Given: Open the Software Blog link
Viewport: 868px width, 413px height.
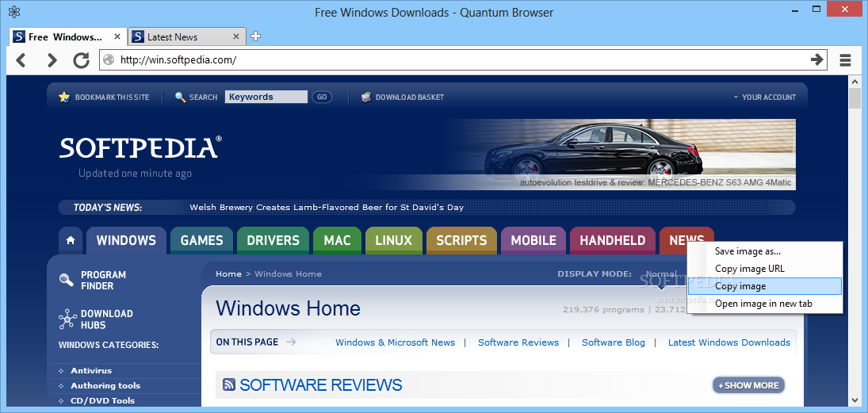Looking at the screenshot, I should 614,342.
